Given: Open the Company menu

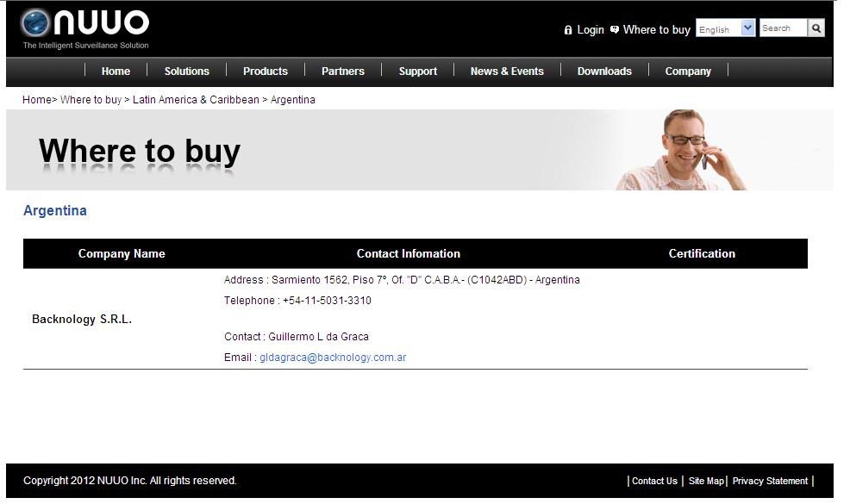Looking at the screenshot, I should pos(688,71).
